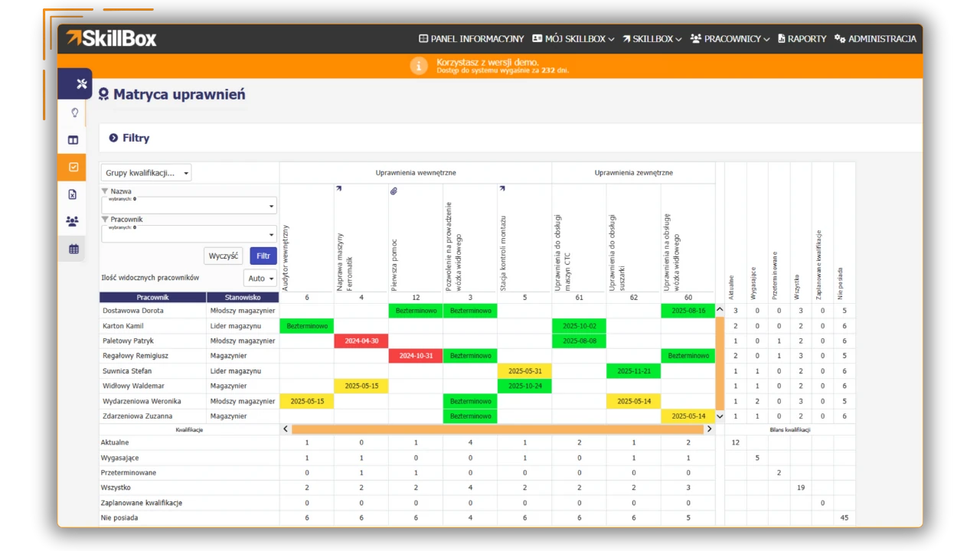980x551 pixels.
Task: Open the Auto visible employees dropdown
Action: tap(260, 279)
